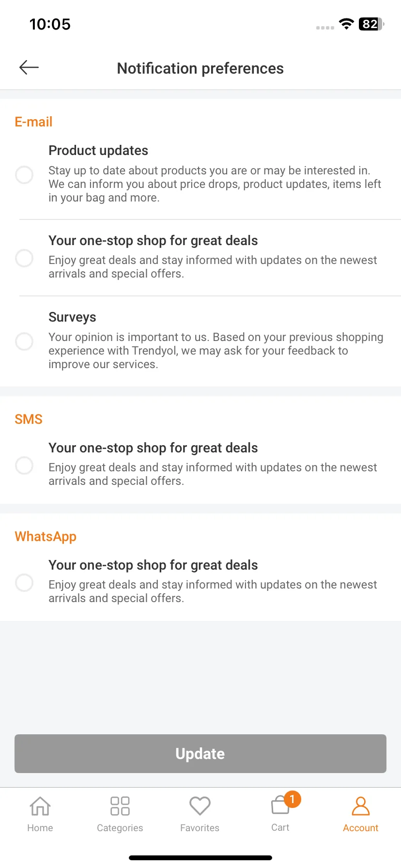Tap the Surveys title text
The image size is (401, 868).
click(72, 317)
